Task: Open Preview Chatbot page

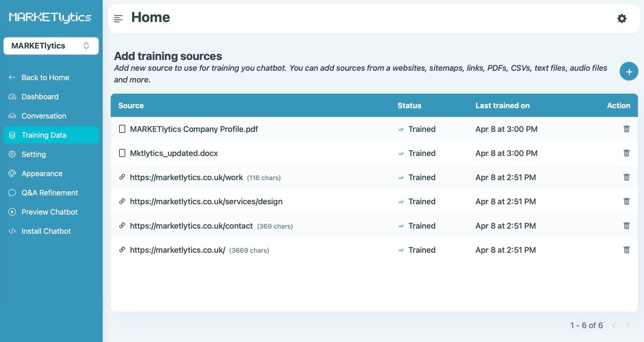Action: (51, 212)
